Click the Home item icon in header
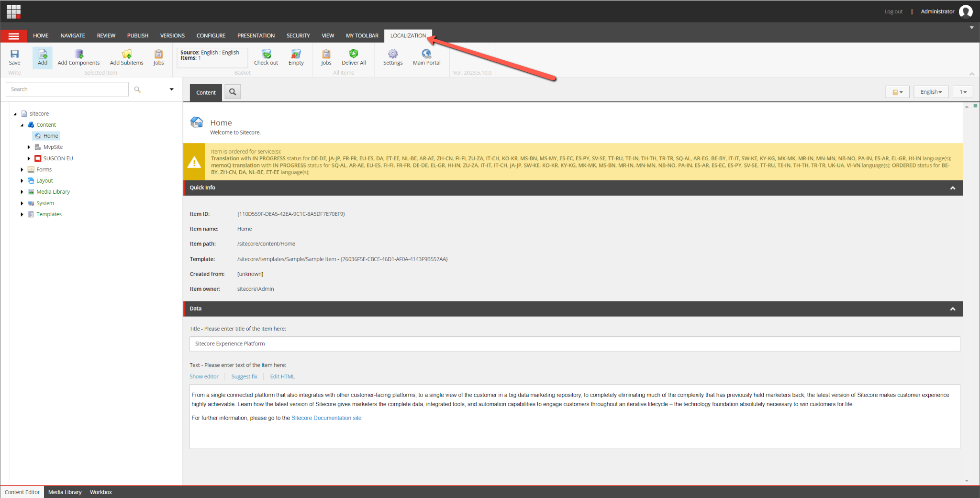Screen dimensions: 980x498 click(x=197, y=122)
